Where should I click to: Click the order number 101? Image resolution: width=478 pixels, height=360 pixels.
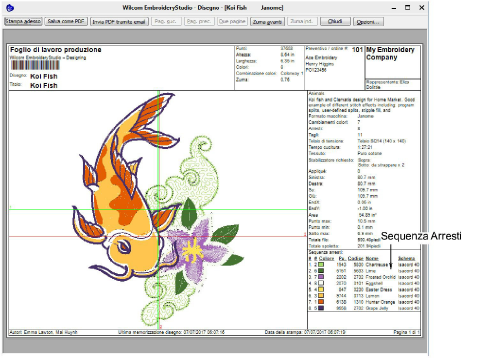[357, 50]
